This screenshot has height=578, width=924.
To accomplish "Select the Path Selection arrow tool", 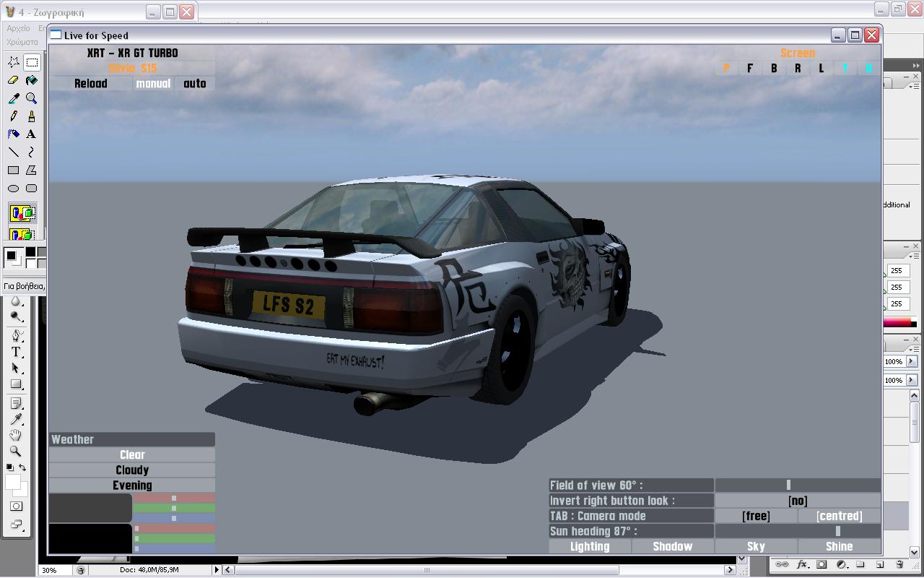I will [x=16, y=368].
